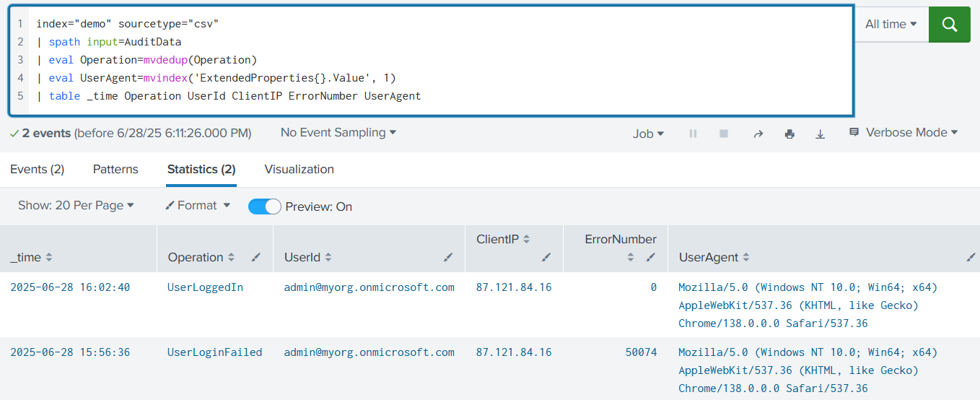This screenshot has height=400, width=980.
Task: Pause the running search job
Action: coord(693,134)
